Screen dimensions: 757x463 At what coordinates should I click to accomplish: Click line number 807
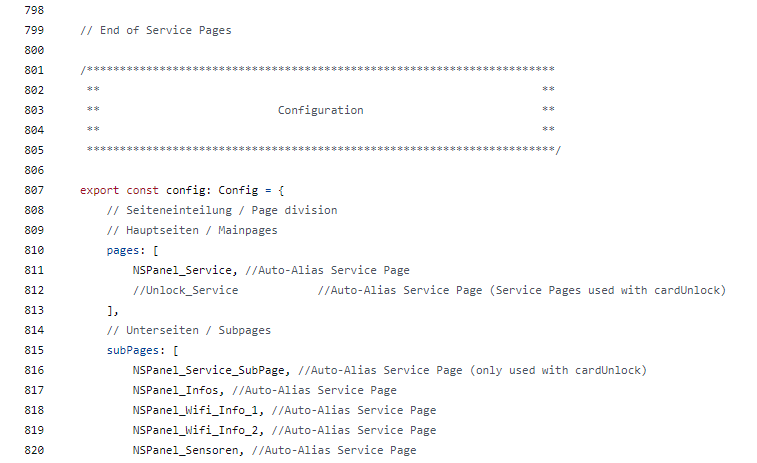click(x=34, y=190)
